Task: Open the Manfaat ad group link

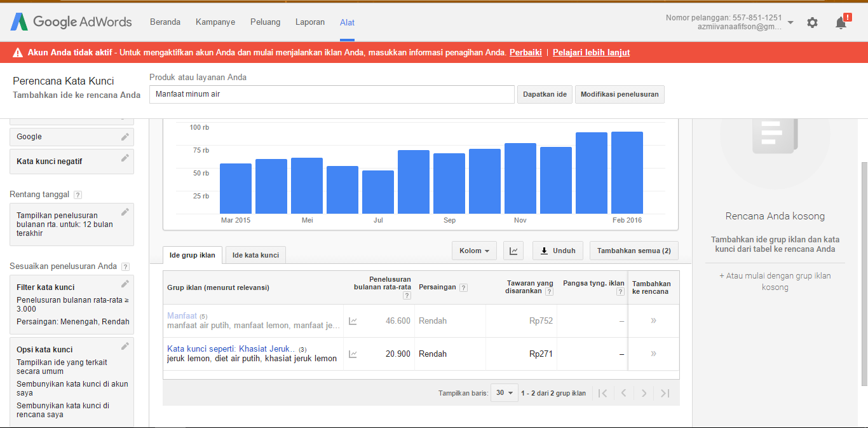Action: point(182,315)
